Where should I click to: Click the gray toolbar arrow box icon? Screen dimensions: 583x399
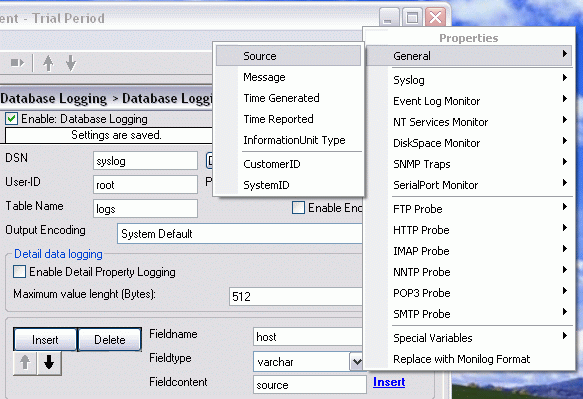point(17,63)
